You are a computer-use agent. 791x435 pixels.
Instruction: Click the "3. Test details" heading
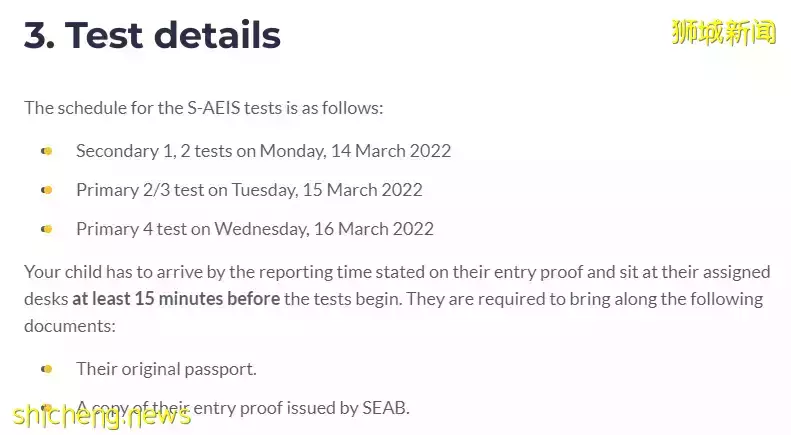pos(152,35)
